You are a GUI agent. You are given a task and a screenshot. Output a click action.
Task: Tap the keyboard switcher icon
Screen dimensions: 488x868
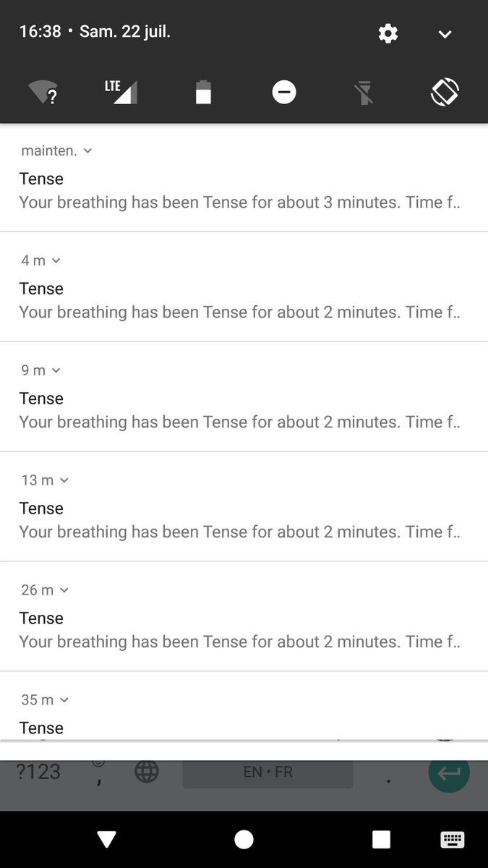click(453, 839)
